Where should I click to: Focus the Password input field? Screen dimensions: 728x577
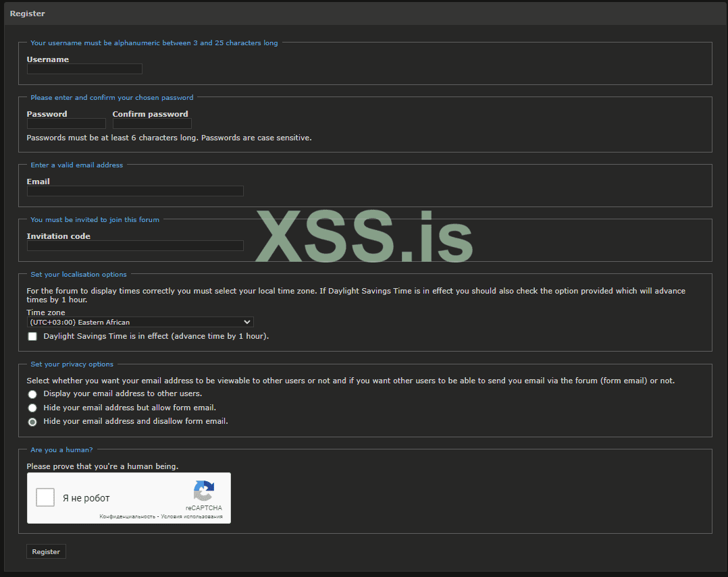tap(66, 123)
